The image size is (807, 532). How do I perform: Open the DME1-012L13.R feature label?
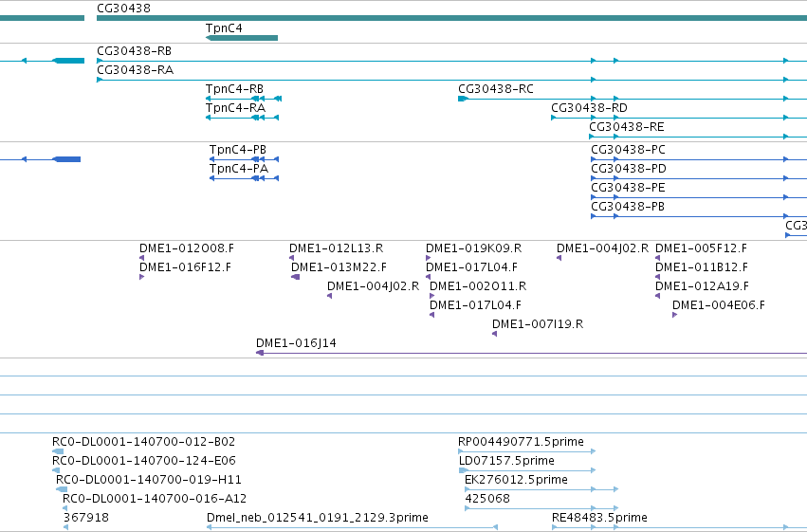(337, 248)
